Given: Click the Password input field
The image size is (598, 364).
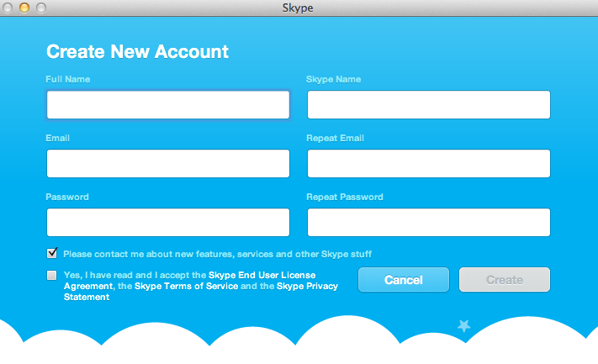Looking at the screenshot, I should (168, 222).
